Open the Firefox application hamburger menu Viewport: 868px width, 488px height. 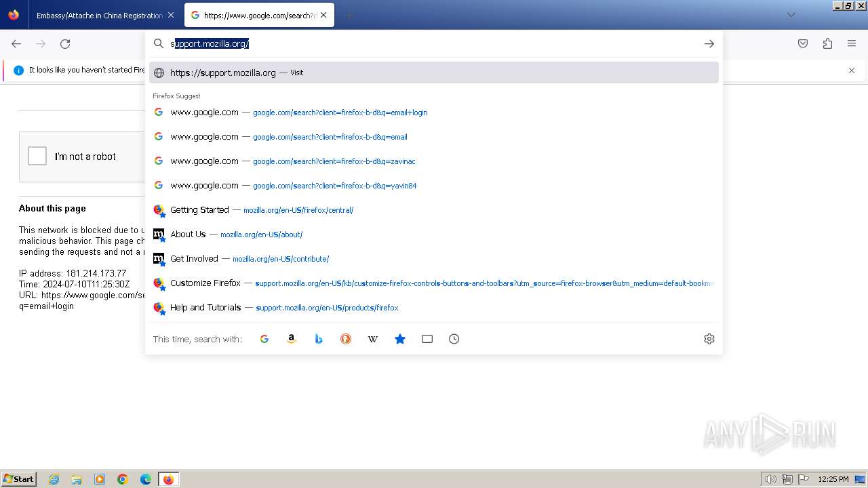pos(852,44)
